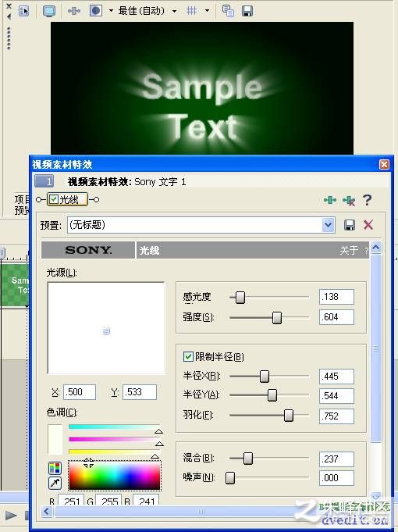Open plug-in chain icon in effects dialog
The width and height of the screenshot is (398, 532).
pos(329,200)
